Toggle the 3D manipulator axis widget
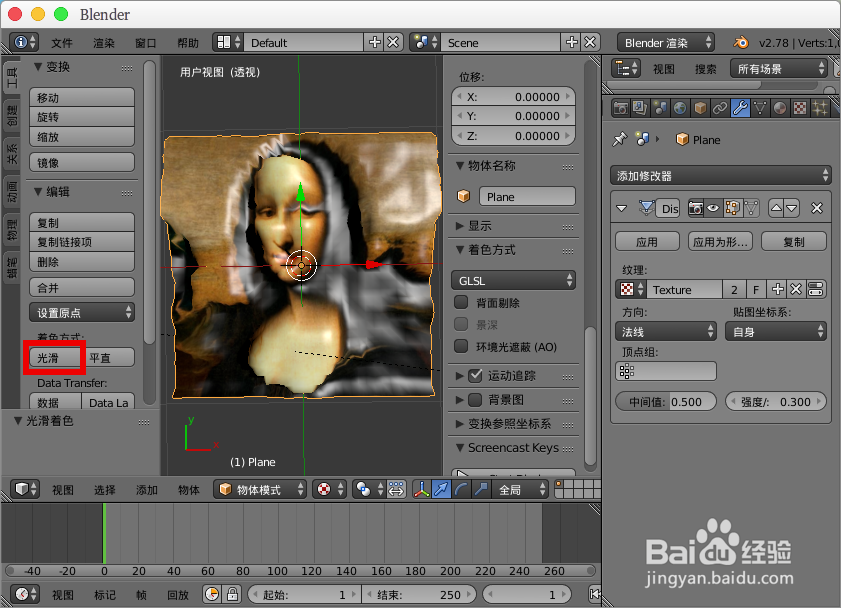 [422, 489]
